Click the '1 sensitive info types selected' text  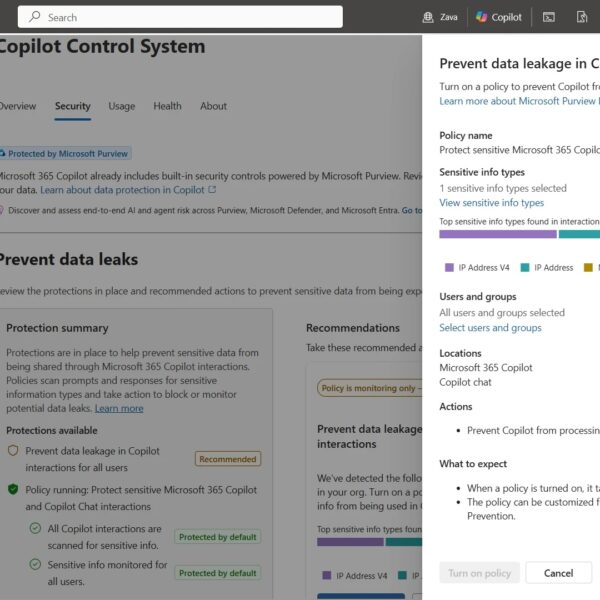[503, 188]
